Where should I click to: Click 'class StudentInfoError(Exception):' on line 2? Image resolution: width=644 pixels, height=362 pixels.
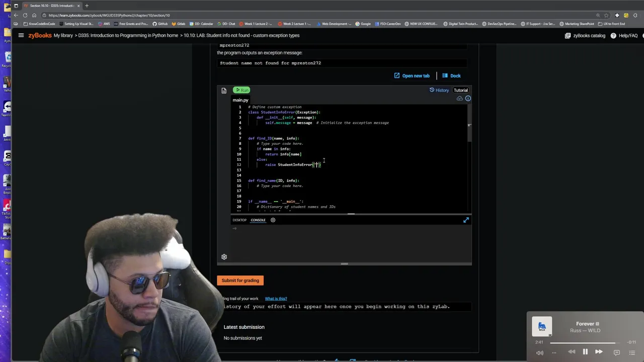(x=284, y=112)
